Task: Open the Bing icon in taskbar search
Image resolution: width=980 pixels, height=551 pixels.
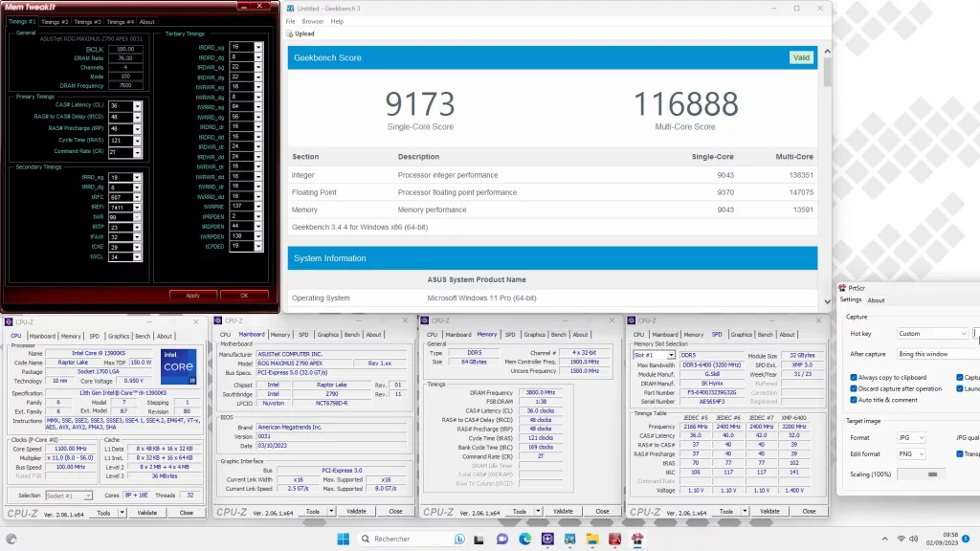Action: (x=460, y=539)
